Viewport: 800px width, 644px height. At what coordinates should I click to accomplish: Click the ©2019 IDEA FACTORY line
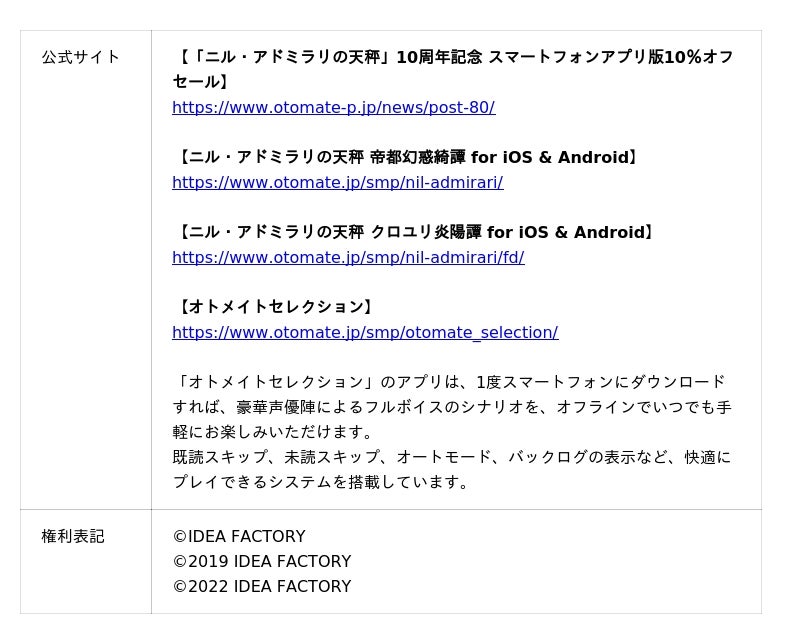click(262, 561)
